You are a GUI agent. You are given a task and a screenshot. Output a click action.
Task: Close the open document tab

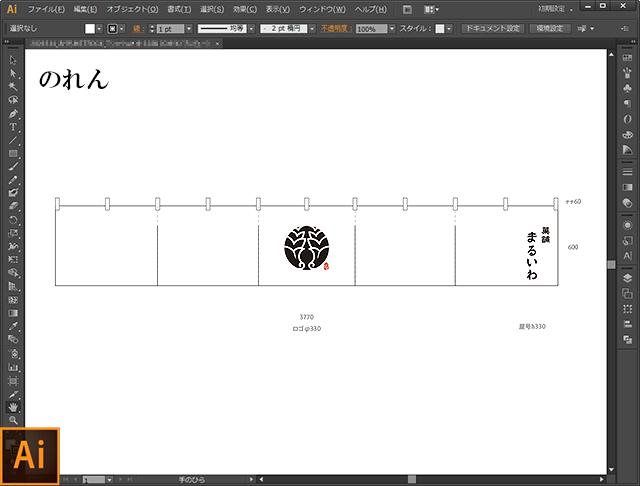coord(218,43)
